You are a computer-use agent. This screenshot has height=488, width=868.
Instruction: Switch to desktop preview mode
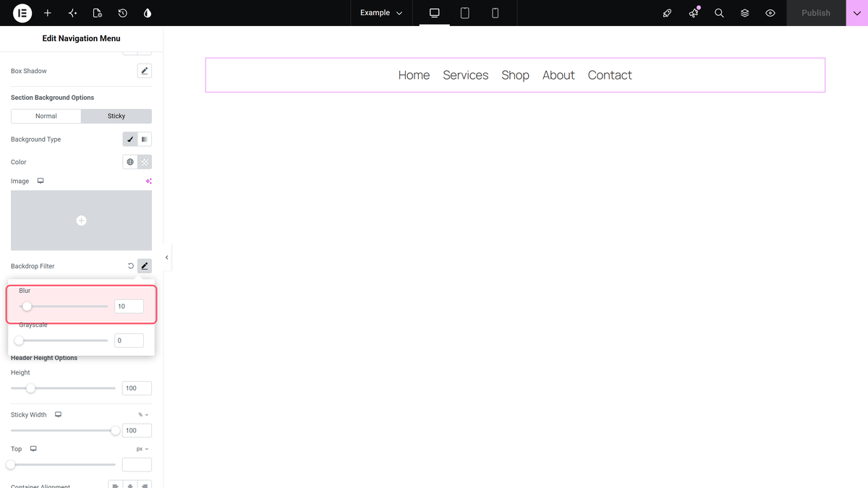pyautogui.click(x=435, y=13)
